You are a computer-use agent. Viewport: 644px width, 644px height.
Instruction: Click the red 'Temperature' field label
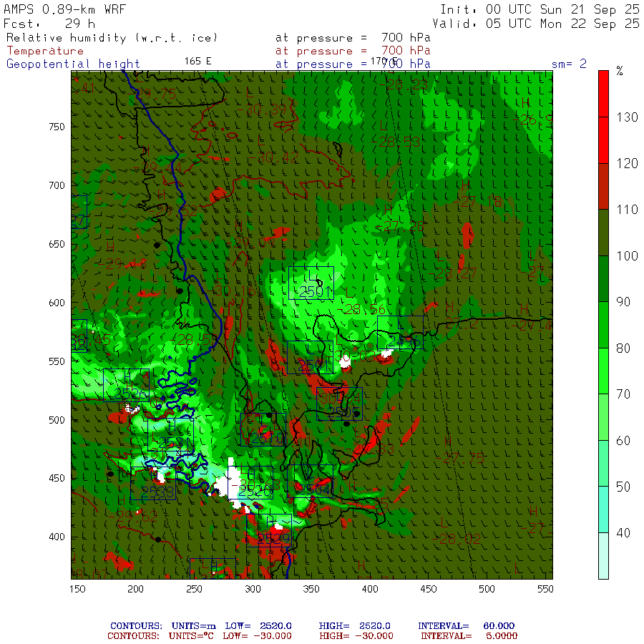[45, 51]
